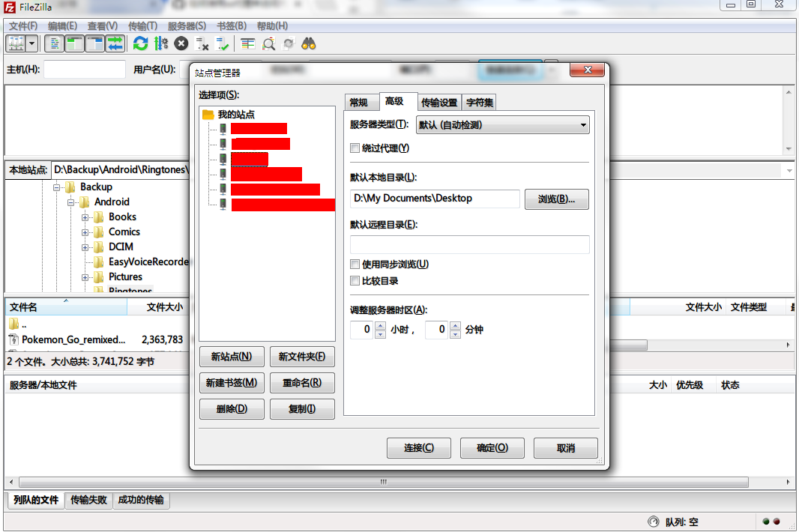The width and height of the screenshot is (799, 532).
Task: Open file search binoculars icon
Action: point(308,43)
